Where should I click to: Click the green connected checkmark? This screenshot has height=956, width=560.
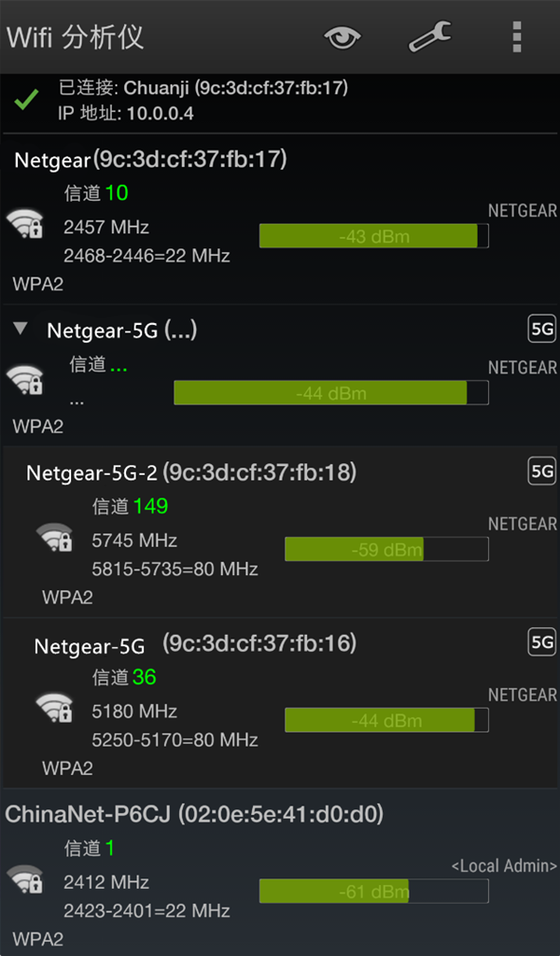tap(26, 99)
